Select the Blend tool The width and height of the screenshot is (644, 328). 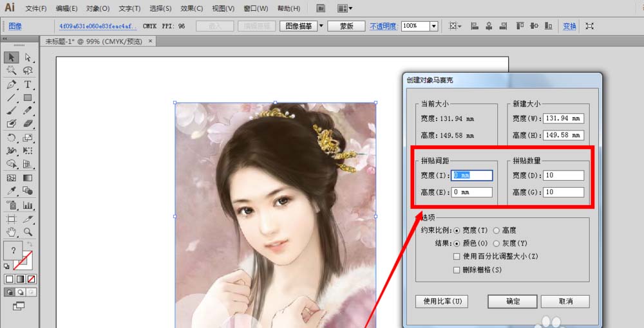28,191
